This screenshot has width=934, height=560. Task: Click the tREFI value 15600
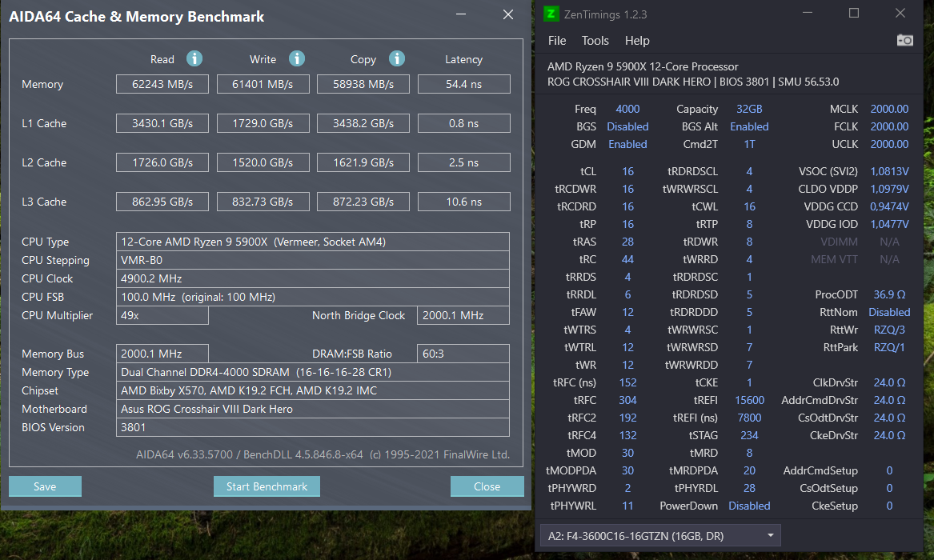point(749,400)
